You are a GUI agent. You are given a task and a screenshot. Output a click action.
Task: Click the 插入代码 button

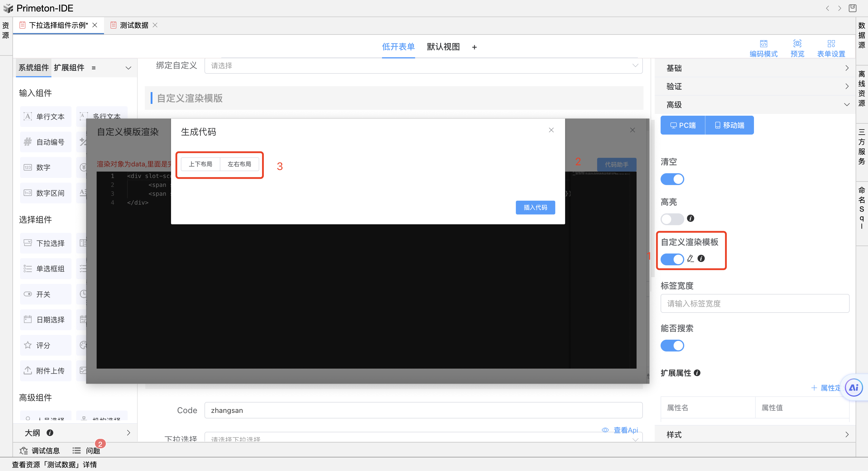pyautogui.click(x=535, y=207)
